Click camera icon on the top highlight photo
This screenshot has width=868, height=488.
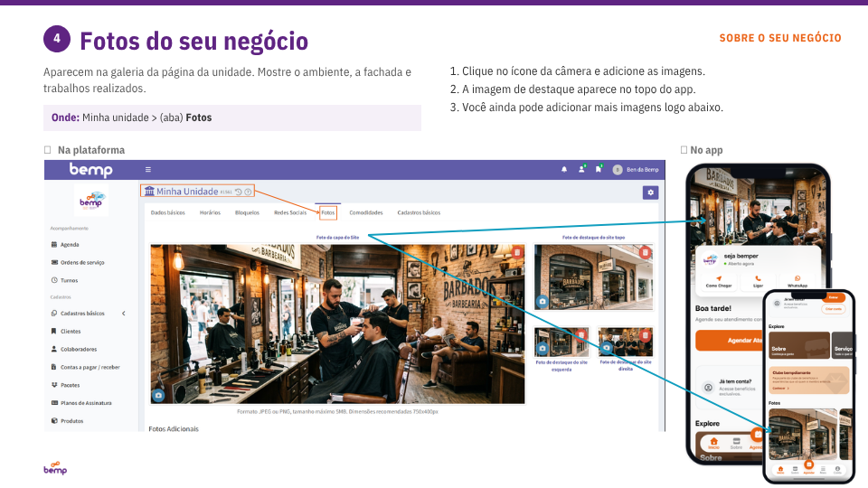coord(542,302)
